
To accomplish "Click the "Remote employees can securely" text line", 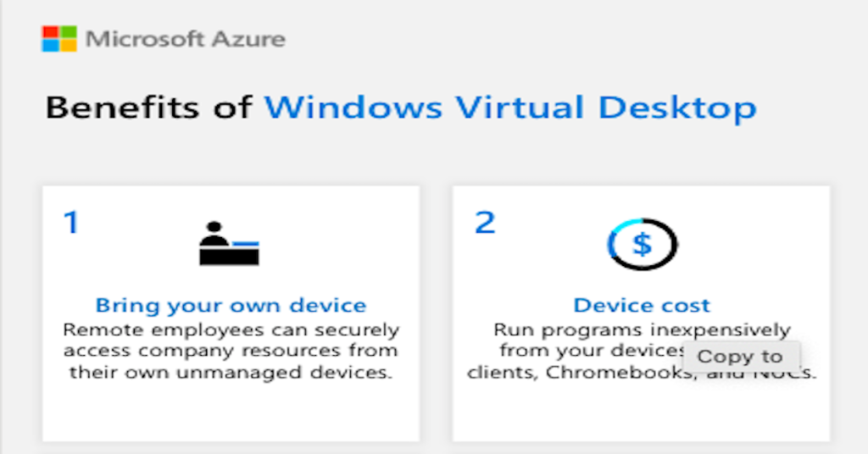I will coord(231,329).
